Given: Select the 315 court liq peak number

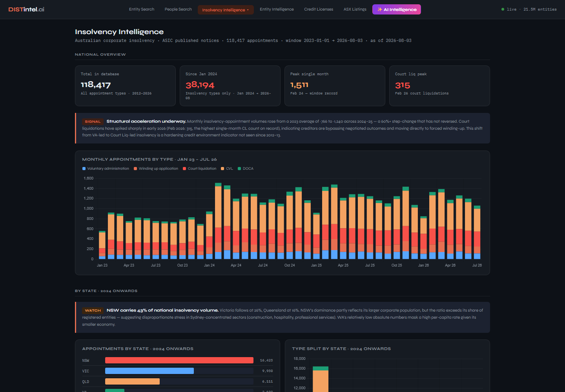Looking at the screenshot, I should click(403, 85).
